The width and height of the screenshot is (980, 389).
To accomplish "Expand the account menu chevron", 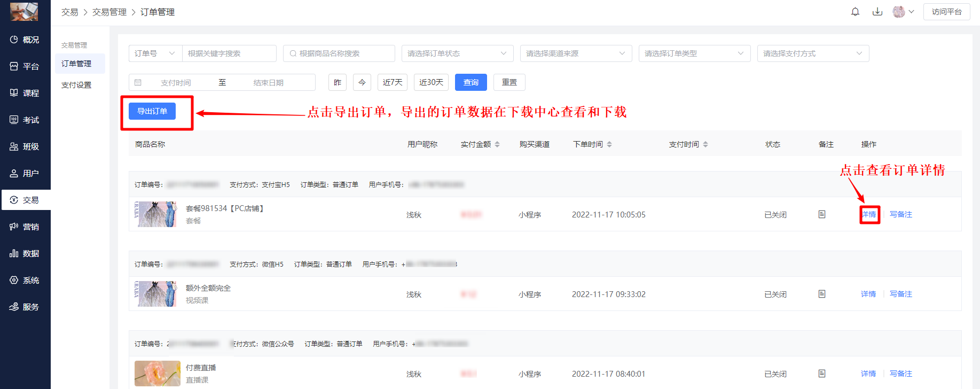I will click(x=912, y=12).
